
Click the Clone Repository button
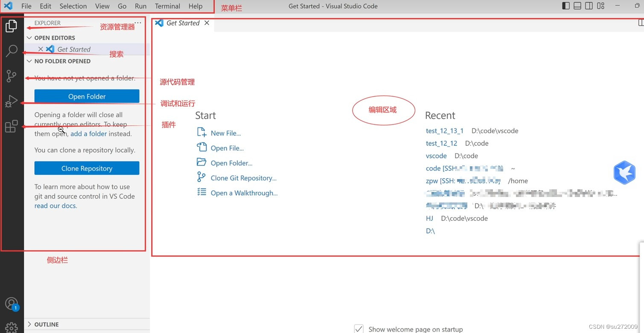point(87,168)
